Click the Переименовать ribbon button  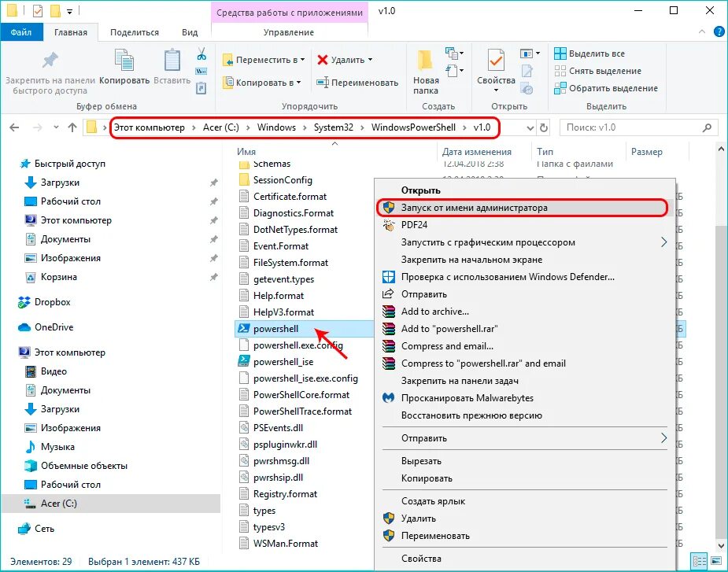(357, 83)
